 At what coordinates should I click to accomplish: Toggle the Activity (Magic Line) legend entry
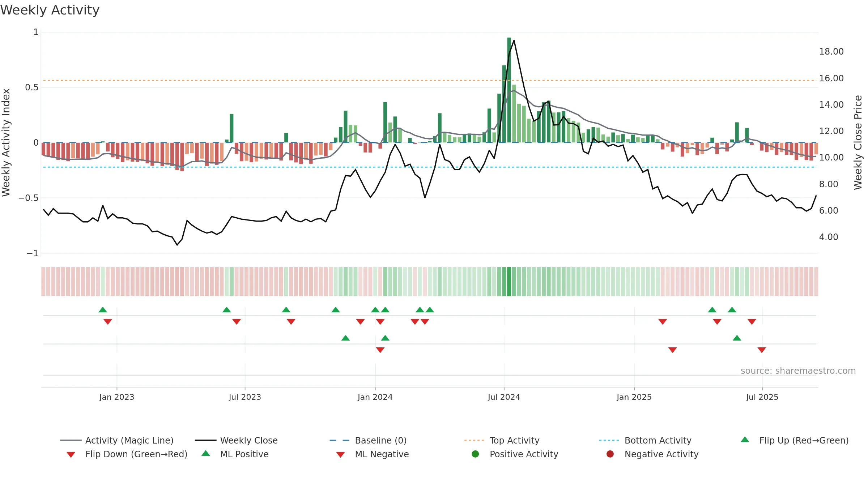(117, 440)
